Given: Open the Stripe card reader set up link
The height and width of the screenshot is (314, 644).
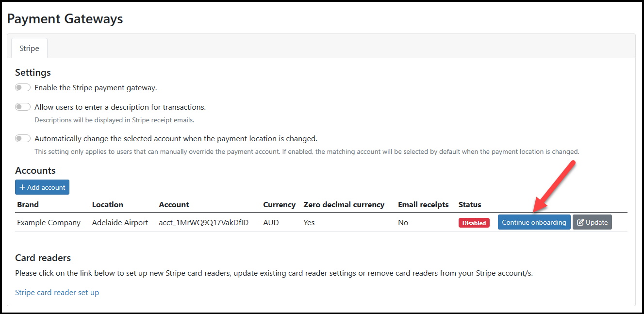Looking at the screenshot, I should click(x=57, y=292).
